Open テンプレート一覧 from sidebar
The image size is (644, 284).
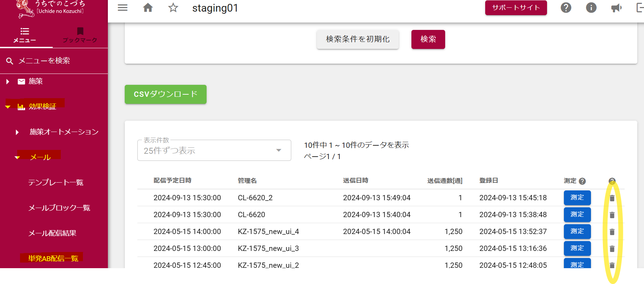56,183
